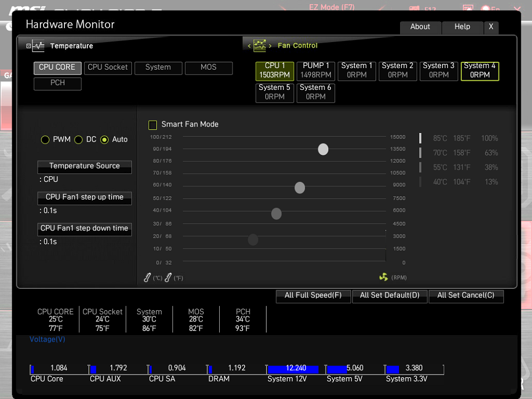Click the System 30°C temperature readout
This screenshot has width=532, height=399.
click(149, 320)
